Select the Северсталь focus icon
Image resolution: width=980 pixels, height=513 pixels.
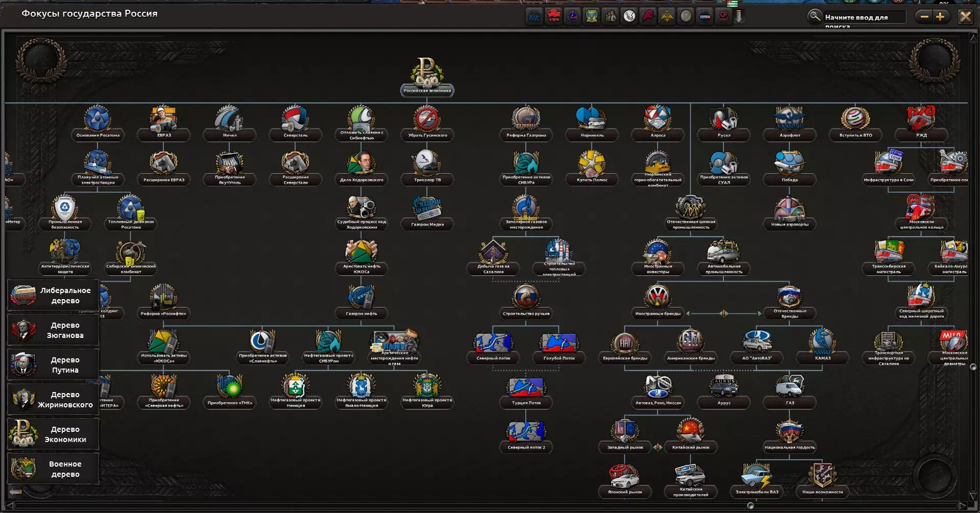point(295,123)
